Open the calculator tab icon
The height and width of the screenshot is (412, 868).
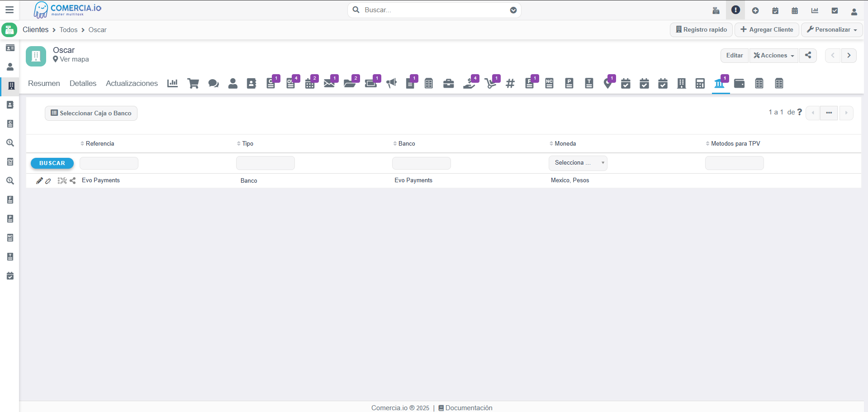(700, 83)
